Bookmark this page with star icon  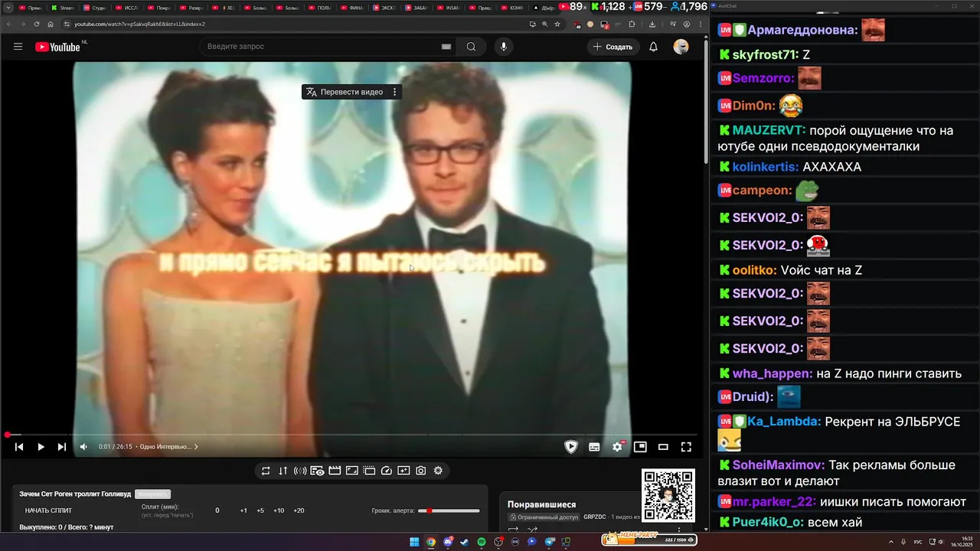(557, 24)
